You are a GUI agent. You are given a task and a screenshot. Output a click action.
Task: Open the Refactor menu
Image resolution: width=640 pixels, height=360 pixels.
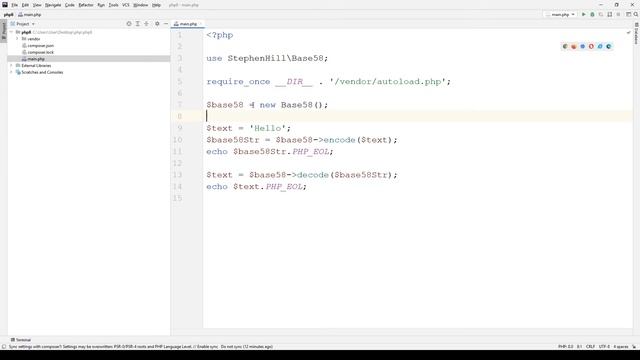coord(86,5)
